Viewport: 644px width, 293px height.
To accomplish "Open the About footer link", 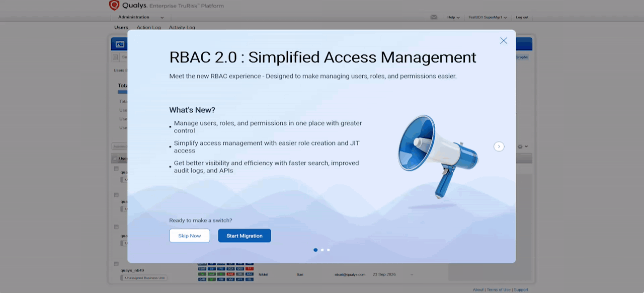I will pyautogui.click(x=478, y=289).
